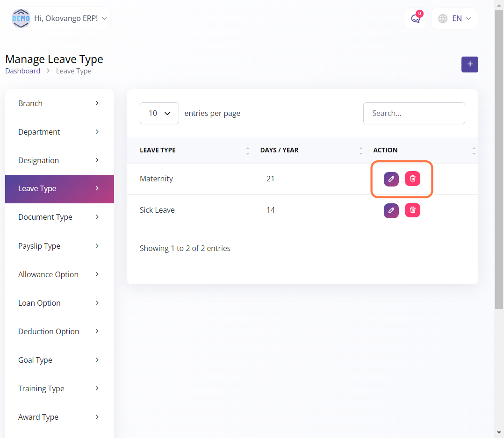Select Allowance Option from the sidebar
Screen dimensions: 504x438
click(x=59, y=274)
